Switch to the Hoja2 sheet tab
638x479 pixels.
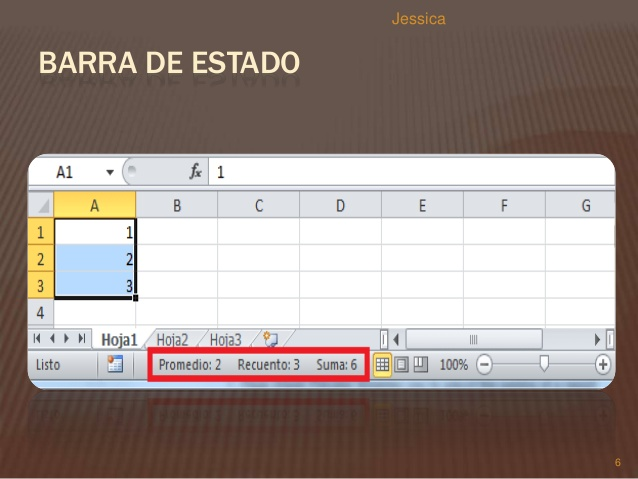coord(172,339)
